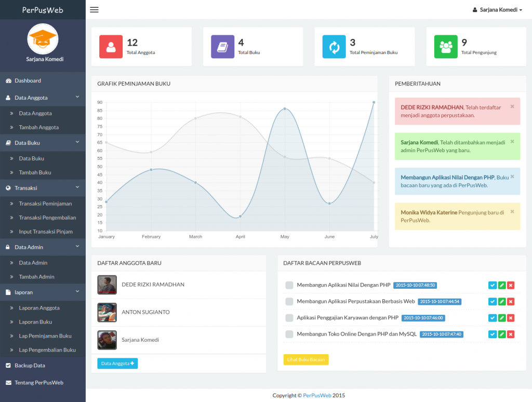The height and width of the screenshot is (402, 532).
Task: Open Transaksi Peminjaman in the sidebar
Action: (45, 204)
